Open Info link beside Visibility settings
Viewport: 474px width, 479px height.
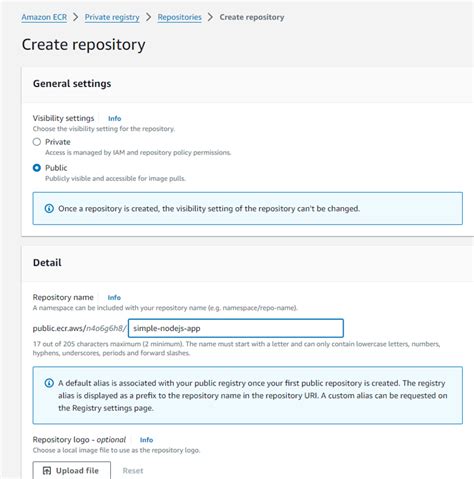point(114,118)
